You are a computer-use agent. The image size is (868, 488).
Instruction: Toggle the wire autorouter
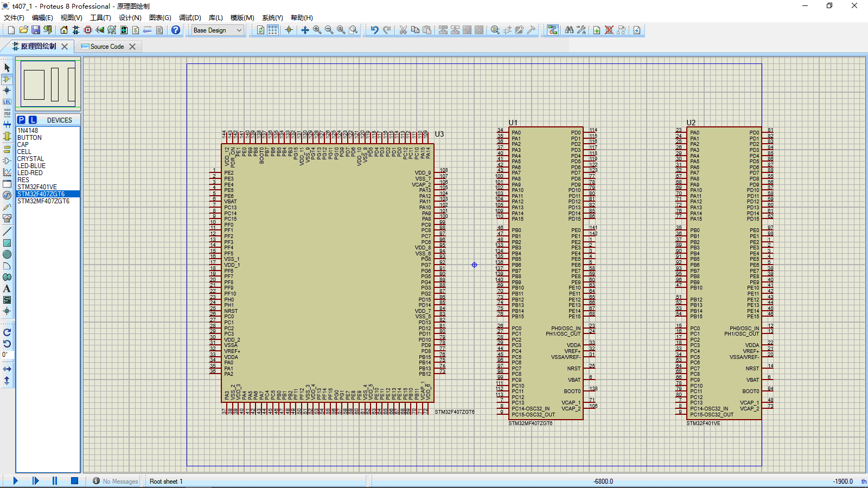tap(553, 30)
